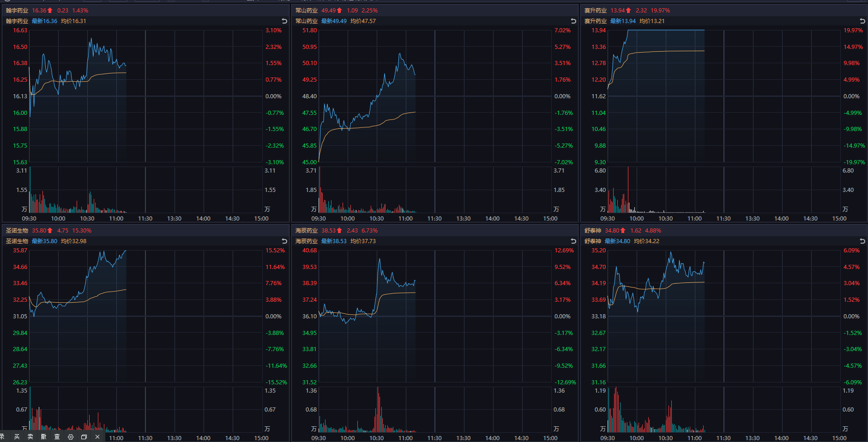The width and height of the screenshot is (868, 442).
Task: Click the 6.73% change value for 海辰药业
Action: 369,231
